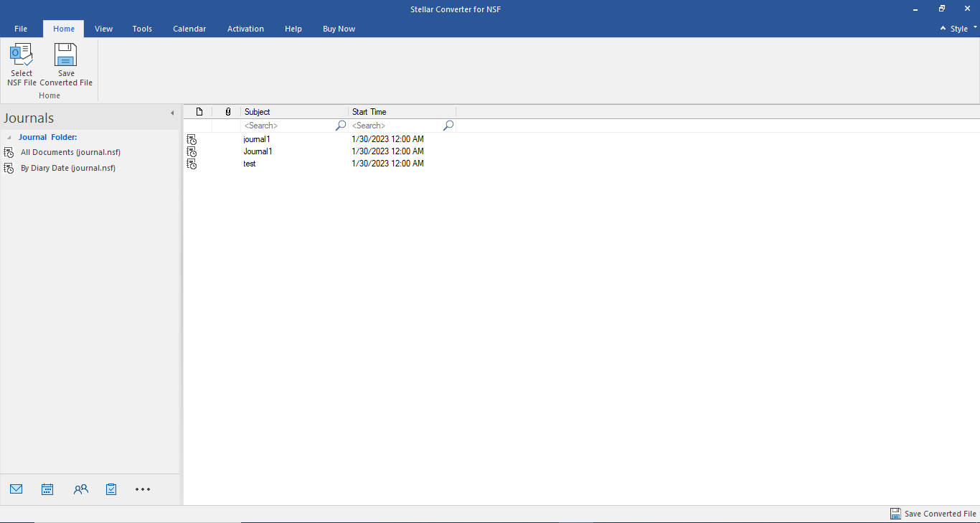
Task: Select the lowercase 'journal1' subject entry
Action: [257, 139]
